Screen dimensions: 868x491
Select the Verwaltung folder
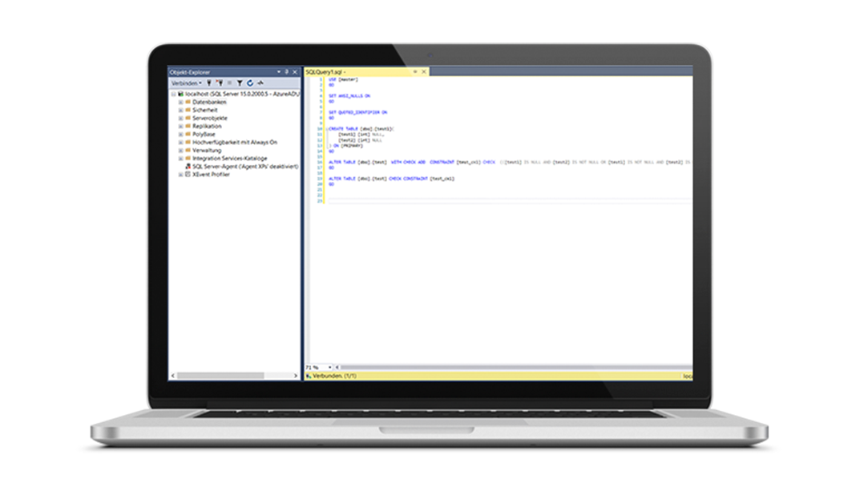(x=207, y=150)
